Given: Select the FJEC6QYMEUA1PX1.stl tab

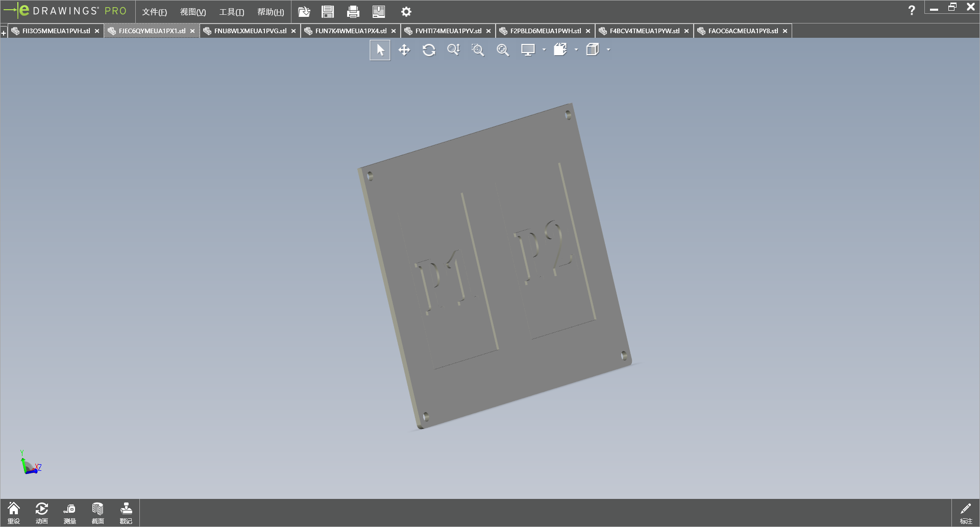Looking at the screenshot, I should (x=152, y=31).
